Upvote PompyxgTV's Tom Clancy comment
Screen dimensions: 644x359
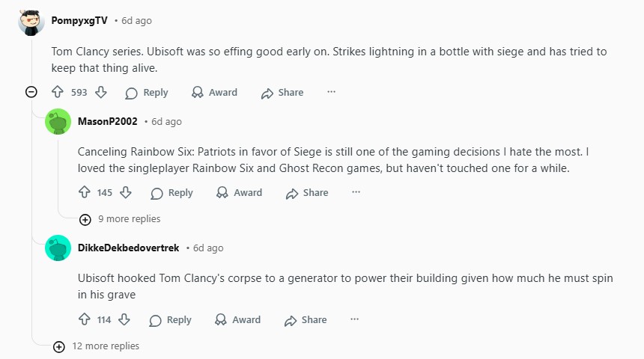[58, 93]
